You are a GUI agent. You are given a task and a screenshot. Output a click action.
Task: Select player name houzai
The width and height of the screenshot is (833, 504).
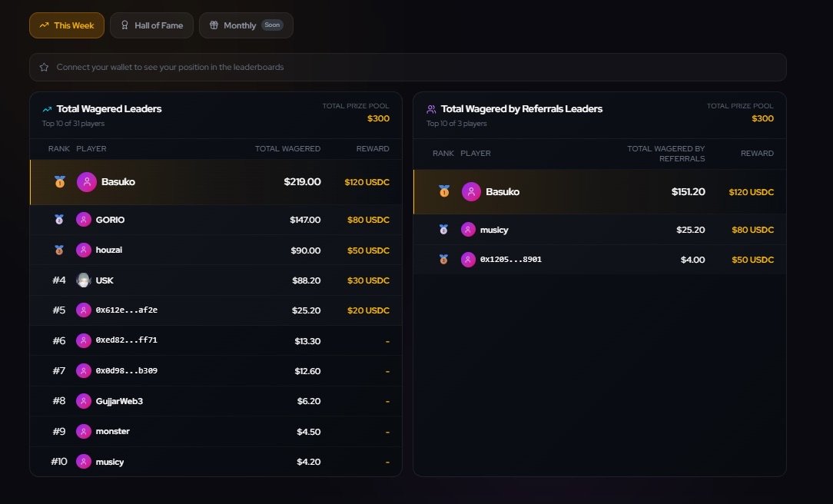click(x=109, y=250)
